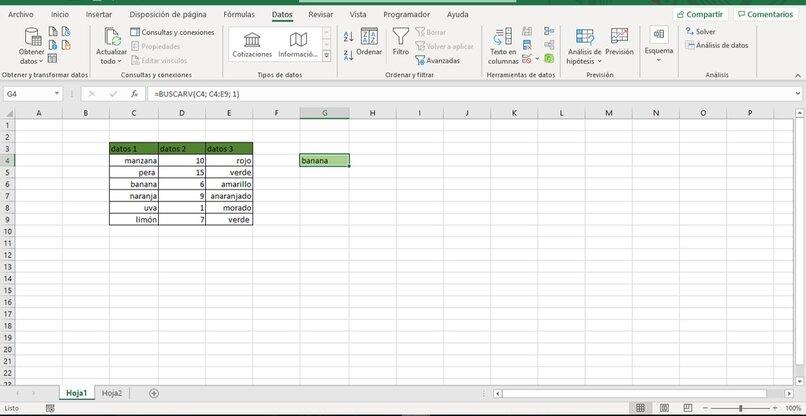
Task: Click the insert function fx icon
Action: 134,94
